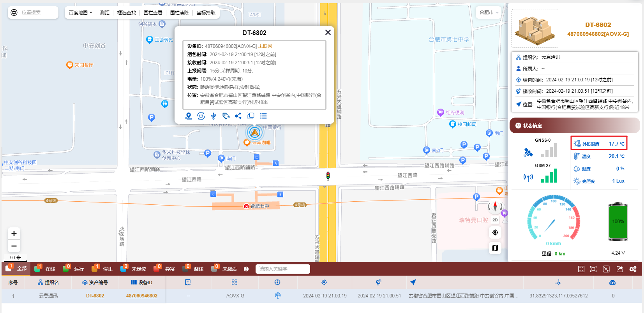Click the power restart icon in popup
This screenshot has height=313, width=644.
201,116
